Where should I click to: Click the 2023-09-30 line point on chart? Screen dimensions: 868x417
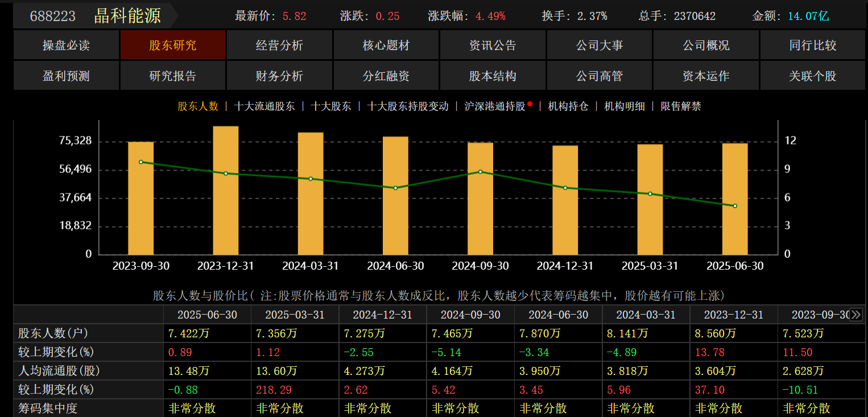click(x=140, y=162)
